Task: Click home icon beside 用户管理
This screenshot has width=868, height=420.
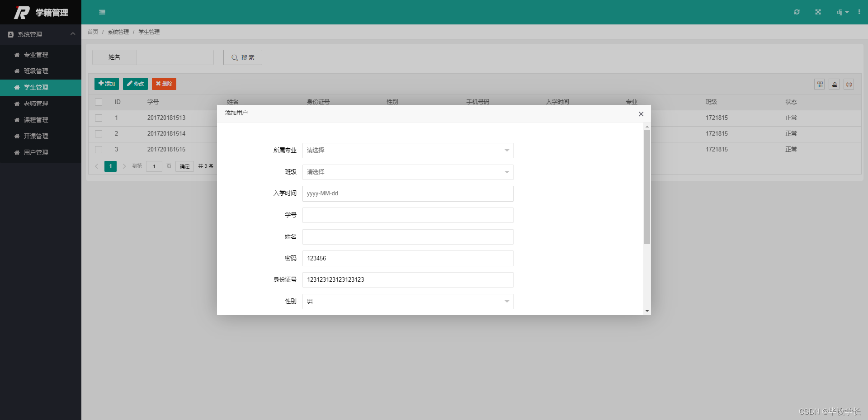Action: [x=17, y=152]
